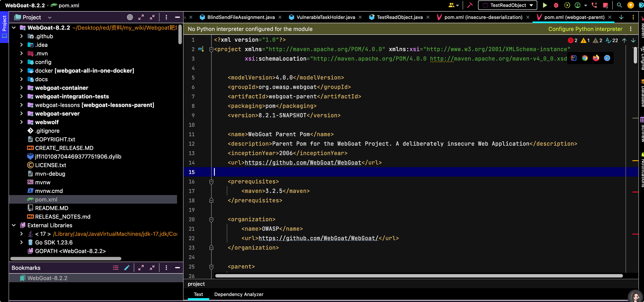The height and width of the screenshot is (302, 644).
Task: Switch to TestReadObject.java editor tab
Action: pos(399,17)
